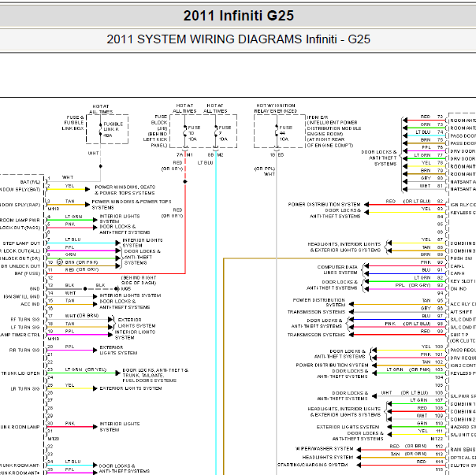Click 'EXTERIOR LIGHTS SYSTEM' at the pin 25 YEL wire
This screenshot has width=476, height=475.
coord(131,388)
